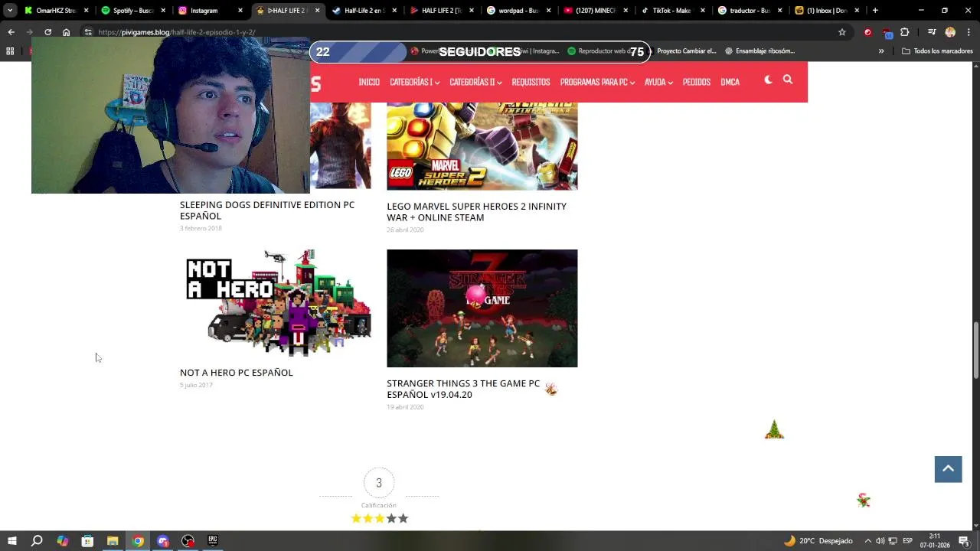Show hidden system tray icons
The image size is (980, 551).
pyautogui.click(x=867, y=541)
